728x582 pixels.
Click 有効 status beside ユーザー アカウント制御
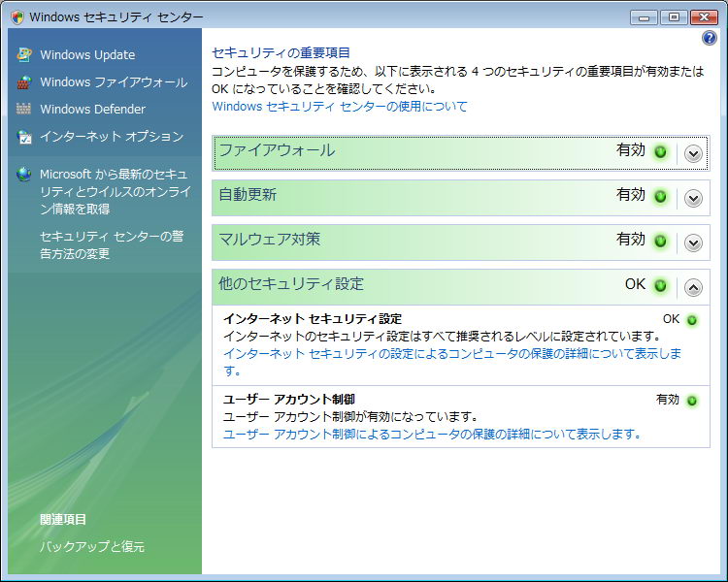click(668, 400)
